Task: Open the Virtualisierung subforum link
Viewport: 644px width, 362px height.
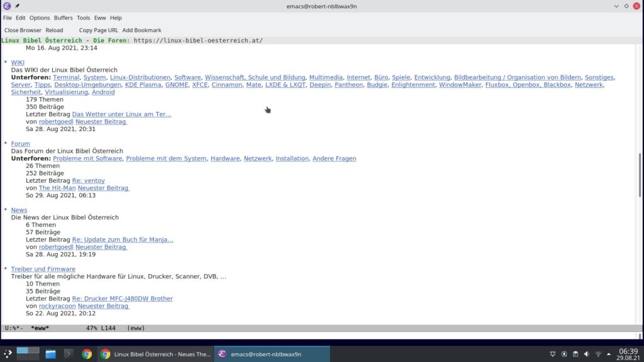Action: click(66, 92)
